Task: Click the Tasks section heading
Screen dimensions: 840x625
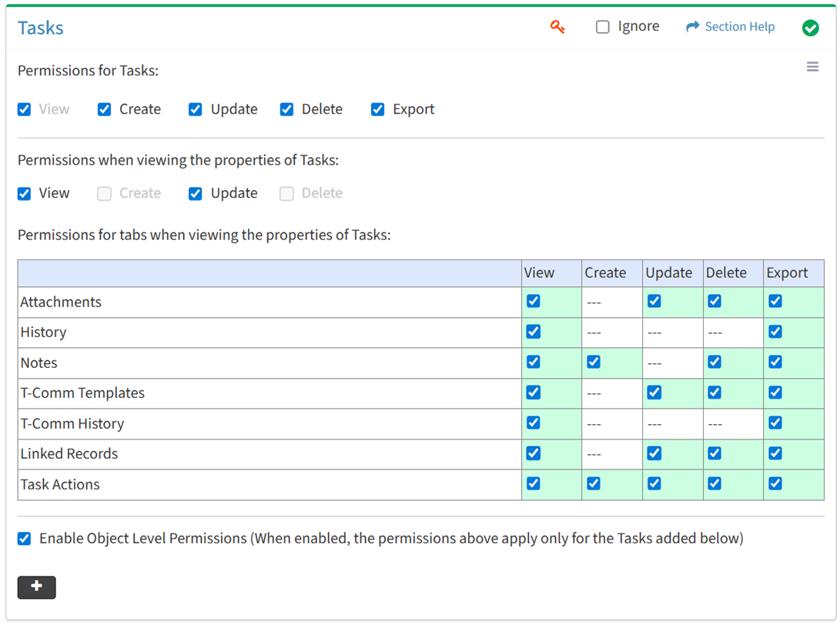Action: [41, 28]
